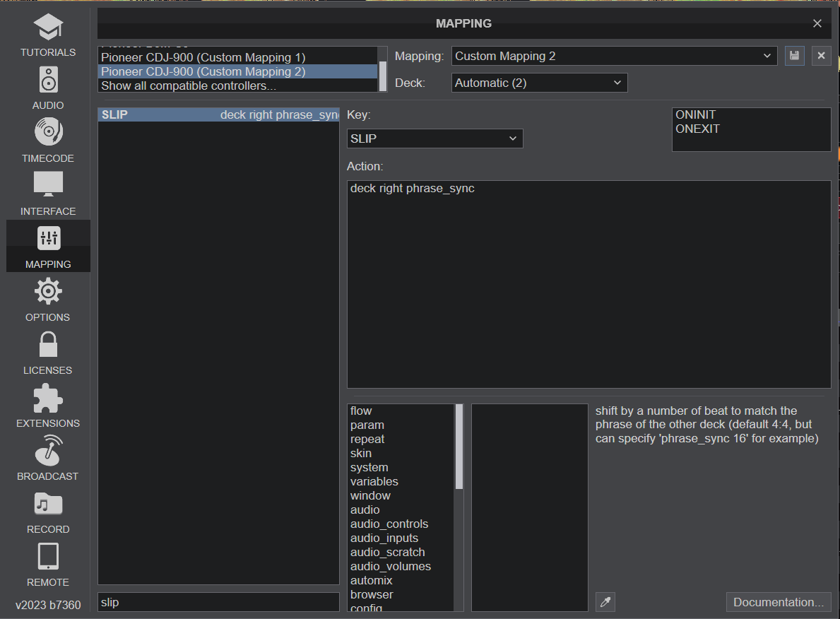Open the Interface monitor icon

(48, 184)
